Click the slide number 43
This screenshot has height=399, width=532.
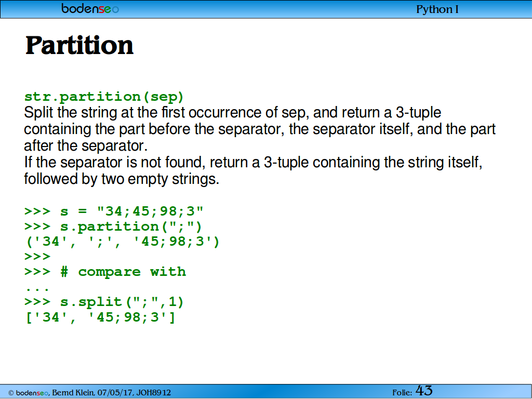[424, 391]
